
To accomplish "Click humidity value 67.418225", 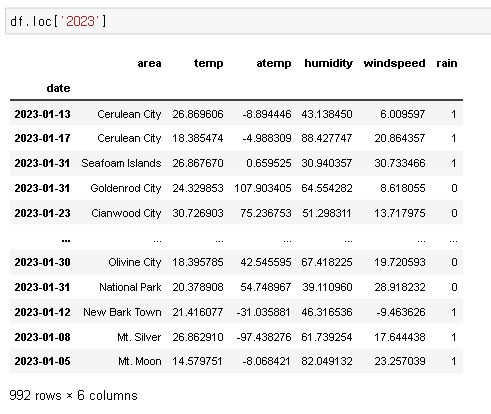I will (327, 262).
